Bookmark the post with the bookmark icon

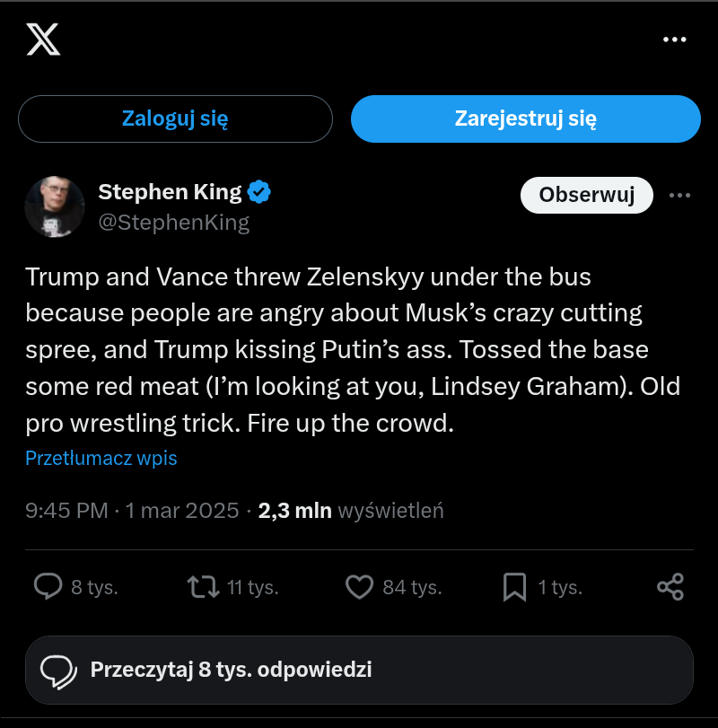point(514,587)
